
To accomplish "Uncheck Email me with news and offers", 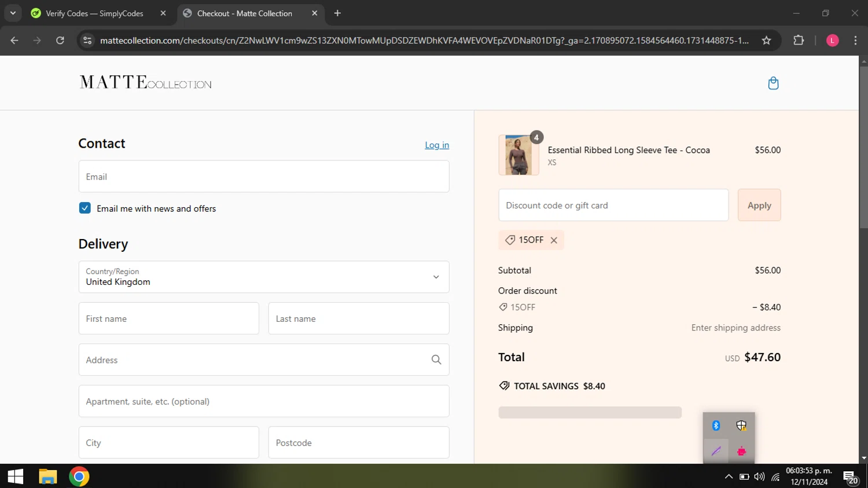I will point(85,208).
